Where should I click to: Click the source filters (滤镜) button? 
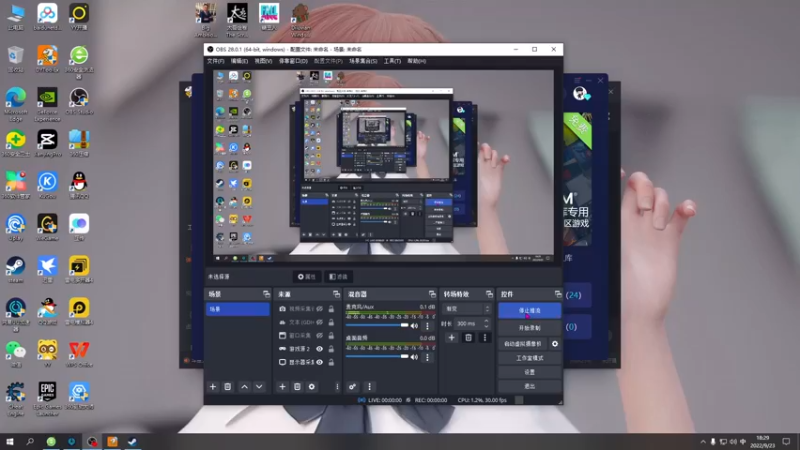(x=338, y=277)
